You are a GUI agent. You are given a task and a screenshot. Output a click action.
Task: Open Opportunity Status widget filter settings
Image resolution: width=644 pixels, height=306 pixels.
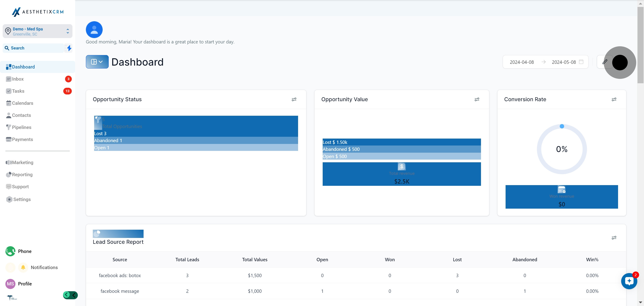[294, 99]
